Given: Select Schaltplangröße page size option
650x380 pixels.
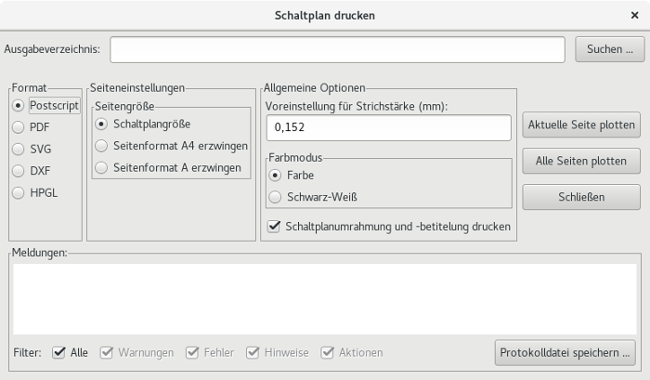Looking at the screenshot, I should coord(102,124).
